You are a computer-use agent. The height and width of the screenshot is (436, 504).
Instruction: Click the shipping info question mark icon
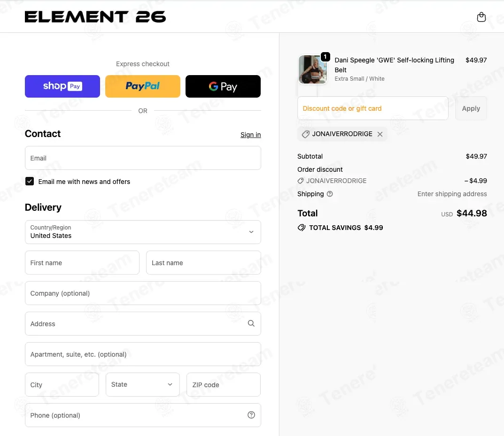(x=330, y=194)
